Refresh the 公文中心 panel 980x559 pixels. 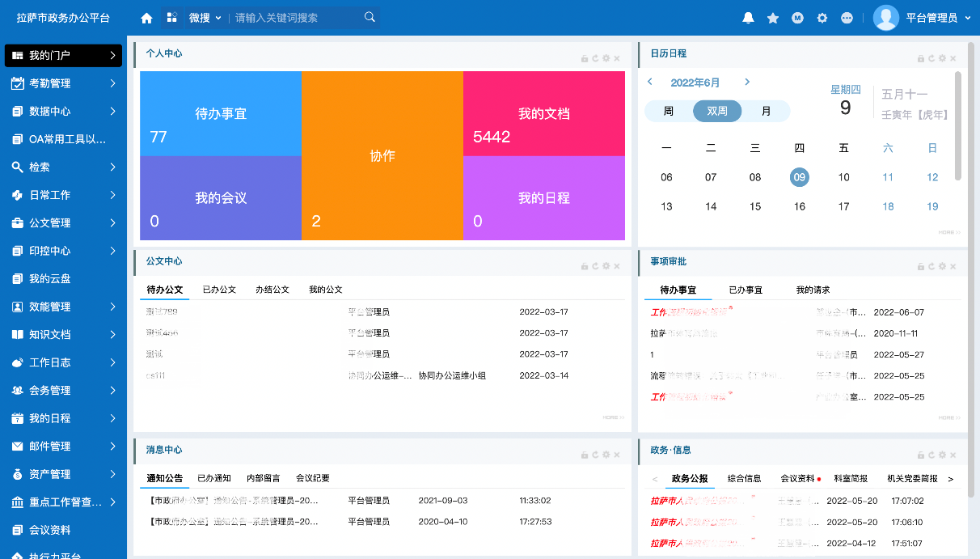[x=595, y=266]
